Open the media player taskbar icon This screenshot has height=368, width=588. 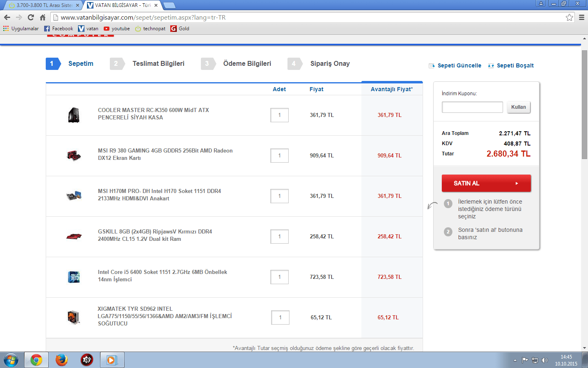pyautogui.click(x=112, y=360)
